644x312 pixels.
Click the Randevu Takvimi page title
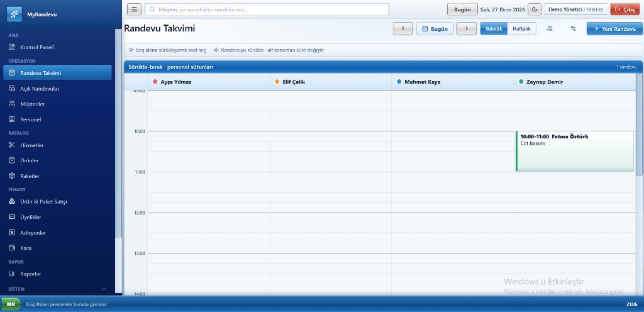(159, 28)
